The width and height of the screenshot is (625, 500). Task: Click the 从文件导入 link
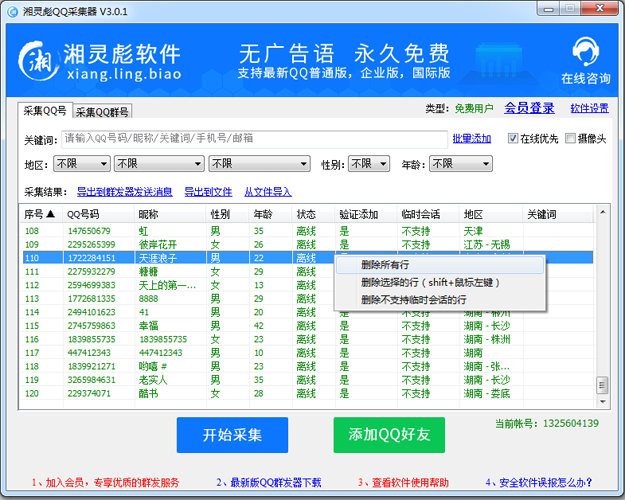point(268,192)
